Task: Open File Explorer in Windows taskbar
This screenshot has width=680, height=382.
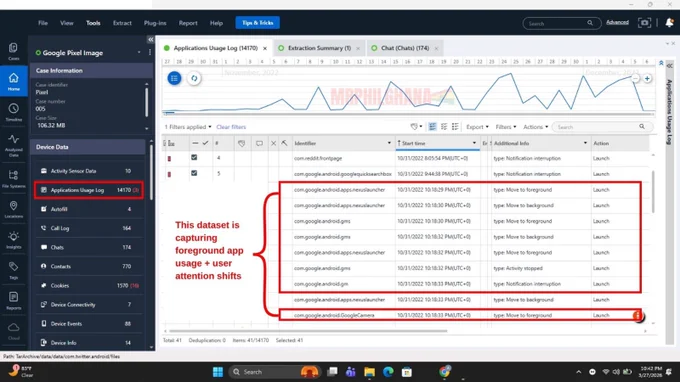Action: [369, 372]
